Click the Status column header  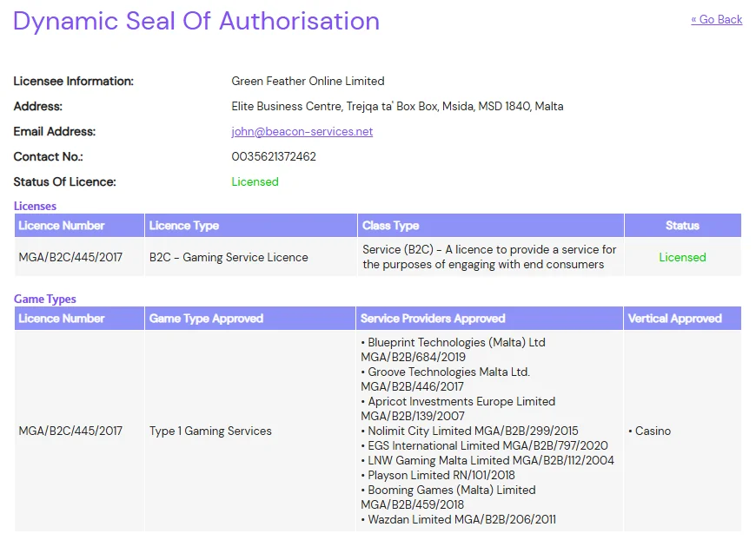pyautogui.click(x=682, y=226)
